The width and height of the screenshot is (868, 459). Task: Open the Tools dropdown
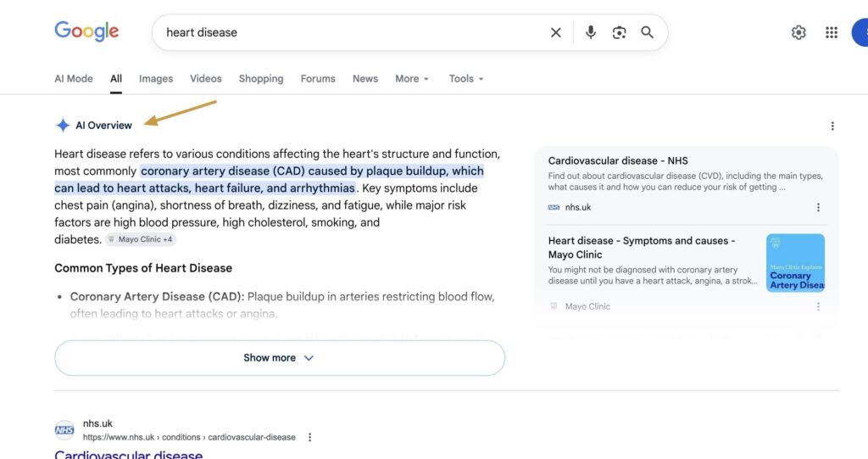coord(466,79)
